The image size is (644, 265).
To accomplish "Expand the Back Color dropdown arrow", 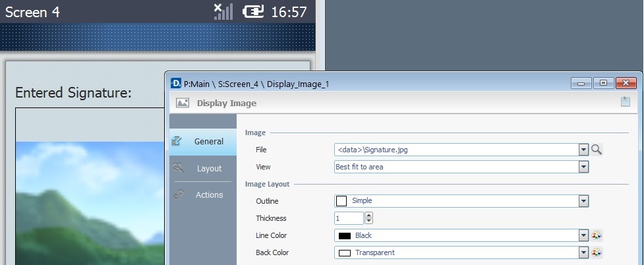I will click(583, 252).
